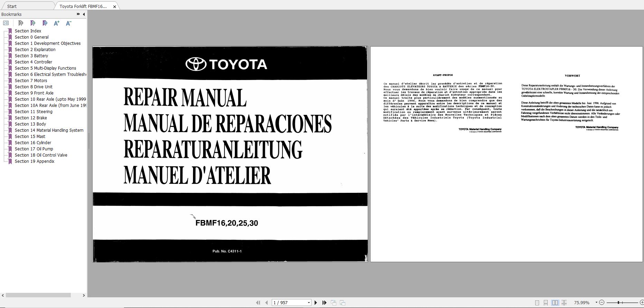Go to the previous page
Image resolution: width=644 pixels, height=308 pixels.
coord(266,302)
